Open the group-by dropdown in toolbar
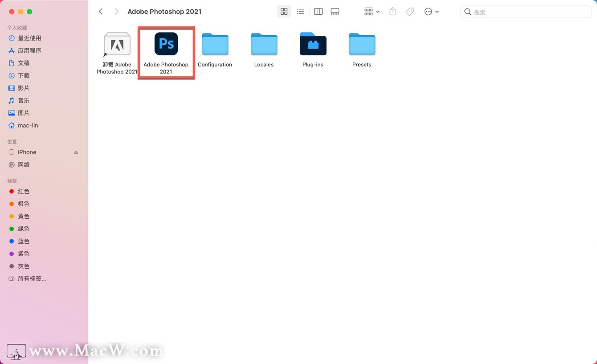This screenshot has height=364, width=597. click(x=372, y=12)
